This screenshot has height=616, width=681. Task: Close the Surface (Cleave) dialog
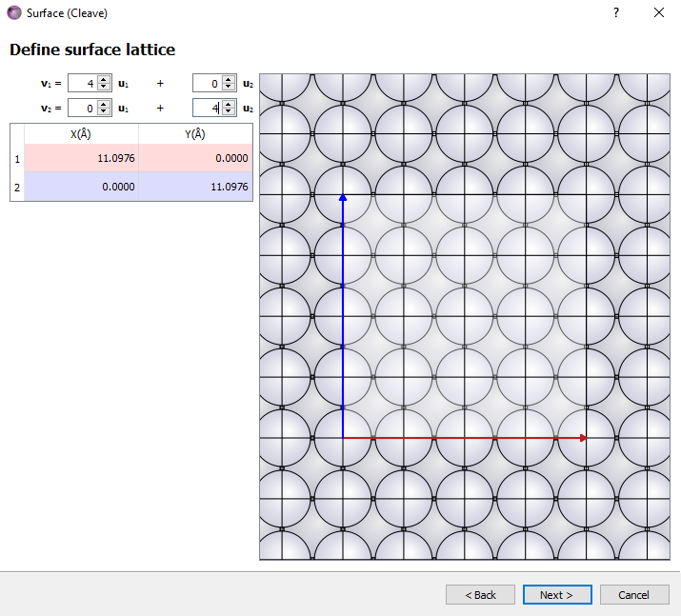click(x=659, y=12)
